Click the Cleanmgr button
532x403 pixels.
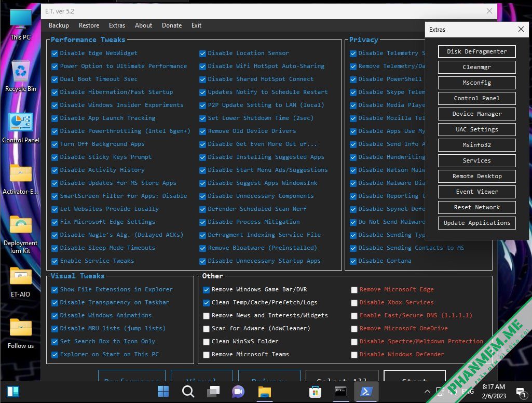coord(476,67)
